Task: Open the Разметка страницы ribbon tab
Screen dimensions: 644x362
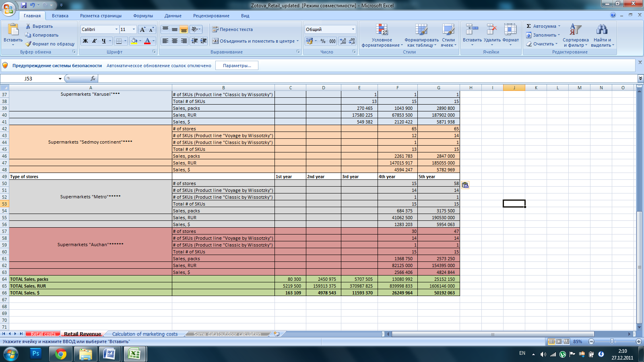Action: (x=101, y=16)
